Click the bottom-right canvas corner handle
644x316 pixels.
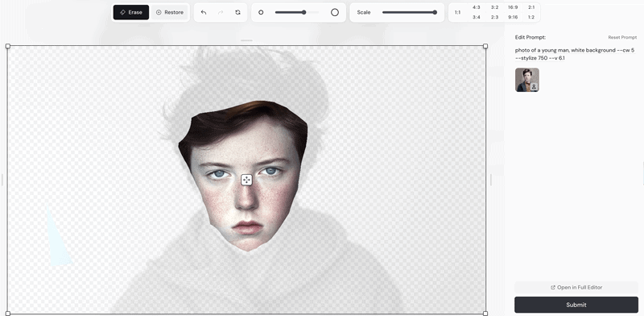click(485, 314)
